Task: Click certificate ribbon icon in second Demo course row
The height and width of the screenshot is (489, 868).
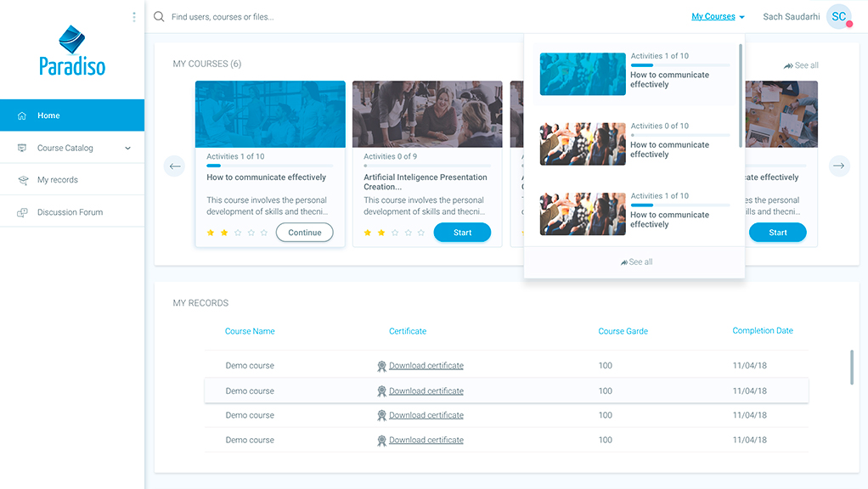Action: (381, 391)
